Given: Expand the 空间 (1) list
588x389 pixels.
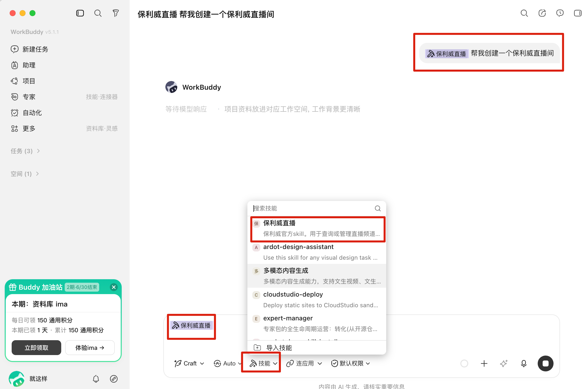Looking at the screenshot, I should pyautogui.click(x=25, y=174).
